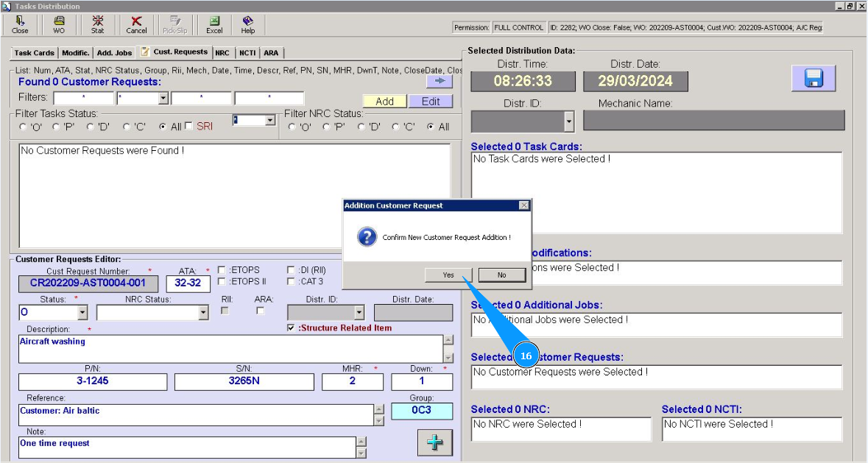Switch to the ARA tab

[x=271, y=52]
